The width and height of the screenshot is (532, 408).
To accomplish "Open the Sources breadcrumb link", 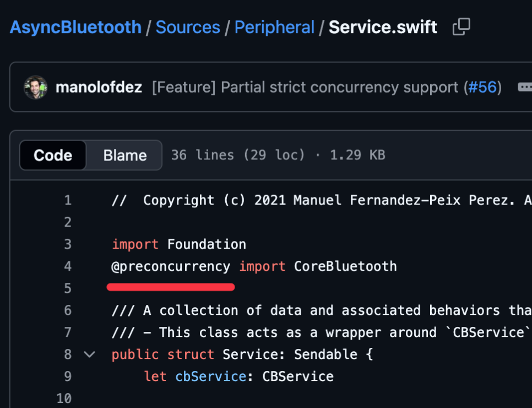I will pyautogui.click(x=188, y=27).
